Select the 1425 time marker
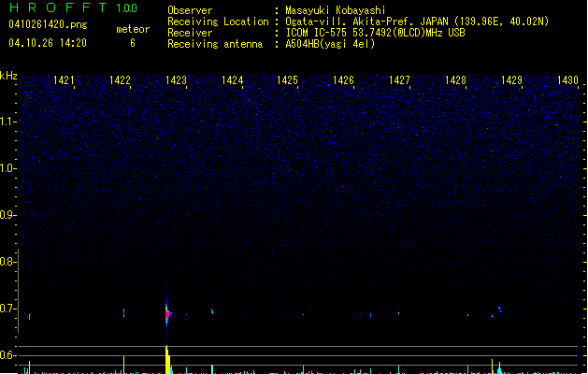This screenshot has height=374, width=588. point(288,81)
